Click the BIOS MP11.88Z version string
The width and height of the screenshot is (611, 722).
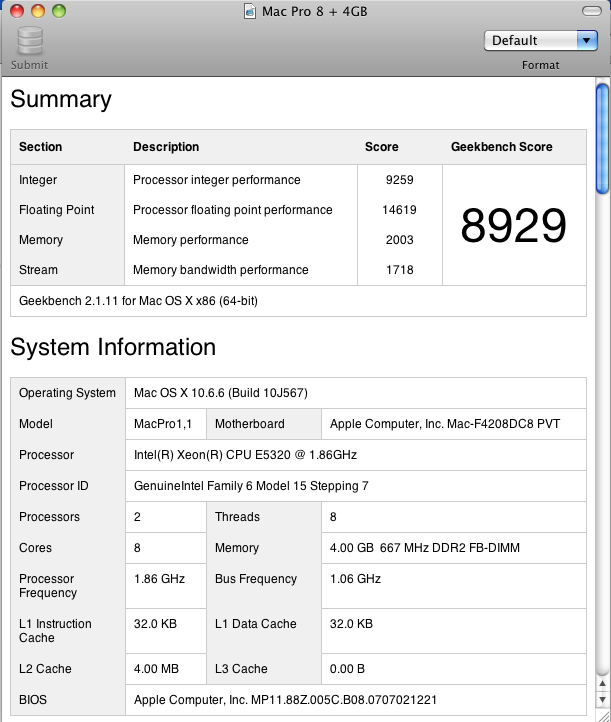[x=285, y=699]
